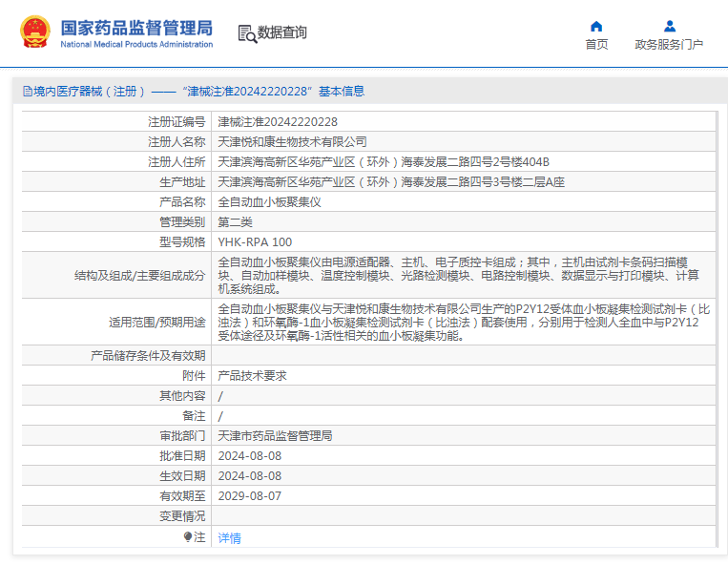Open the 详情 link
This screenshot has height=565, width=728.
229,537
